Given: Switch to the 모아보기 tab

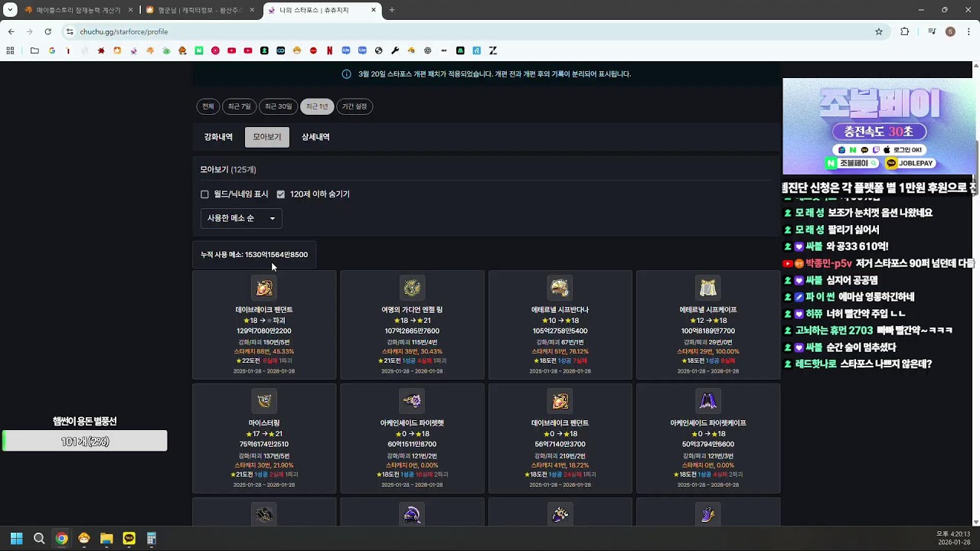Looking at the screenshot, I should (267, 137).
